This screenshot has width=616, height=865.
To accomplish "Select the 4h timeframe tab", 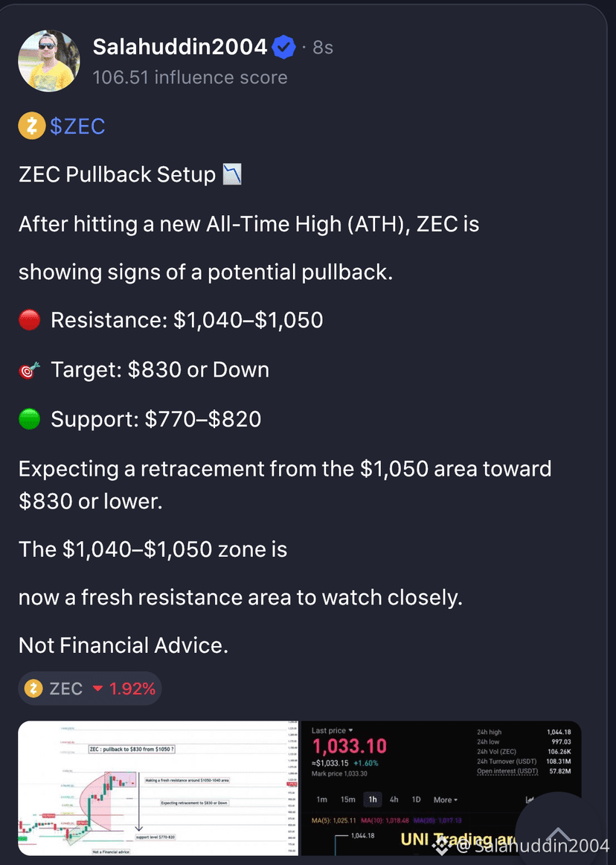I will coord(394,799).
